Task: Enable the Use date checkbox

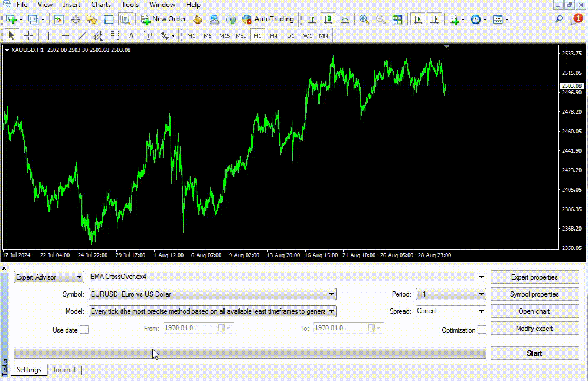Action: pyautogui.click(x=84, y=330)
